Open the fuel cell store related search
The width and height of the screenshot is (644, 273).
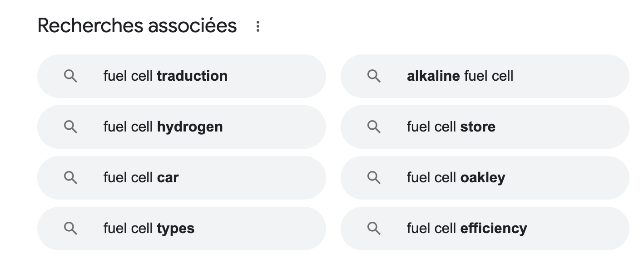485,127
